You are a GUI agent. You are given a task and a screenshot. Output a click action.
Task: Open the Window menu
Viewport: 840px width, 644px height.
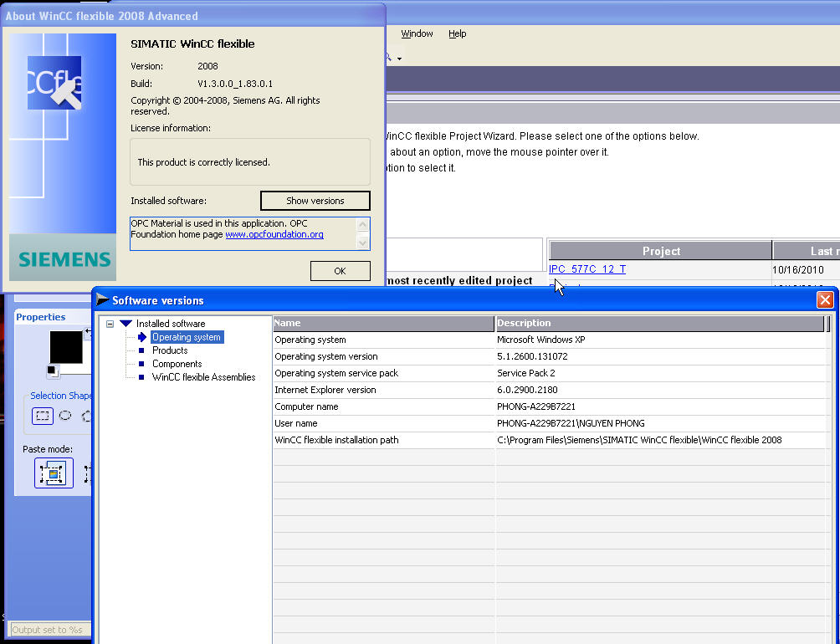point(417,33)
